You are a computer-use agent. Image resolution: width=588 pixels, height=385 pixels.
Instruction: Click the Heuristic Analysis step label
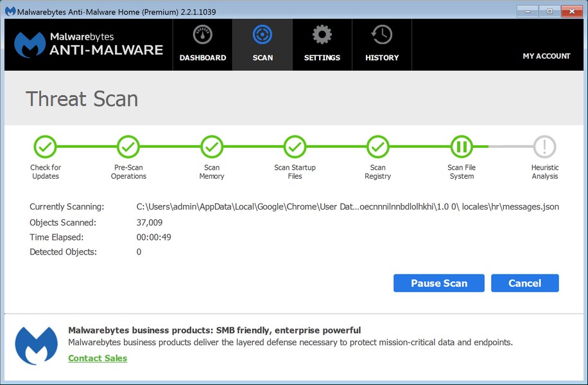click(545, 172)
